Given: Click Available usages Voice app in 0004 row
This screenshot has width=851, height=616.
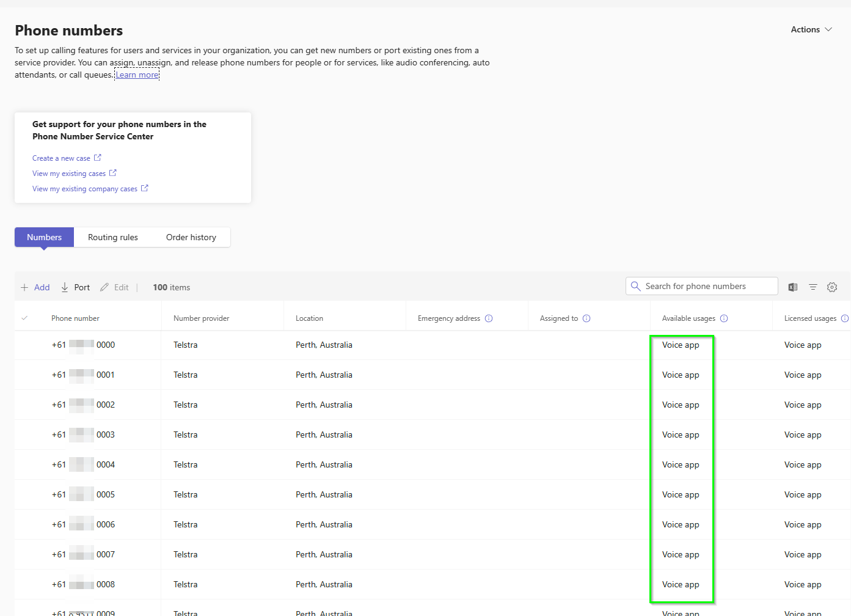Looking at the screenshot, I should click(681, 464).
